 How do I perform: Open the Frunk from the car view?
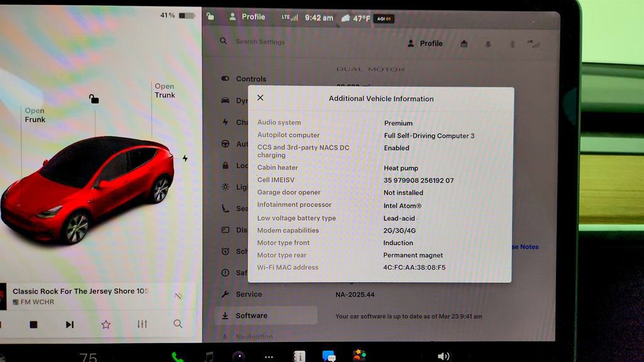(35, 115)
